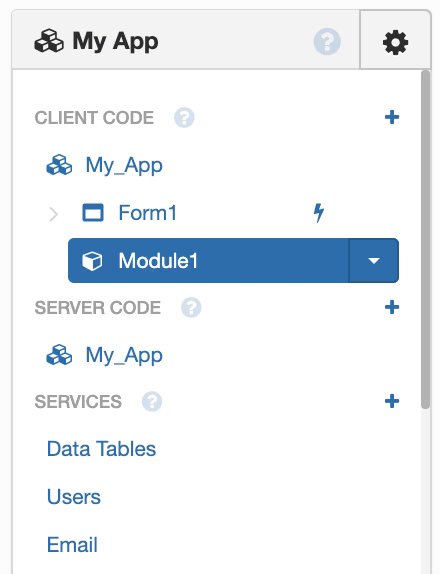This screenshot has width=440, height=574.
Task: Add a new service with plus icon
Action: (x=392, y=401)
